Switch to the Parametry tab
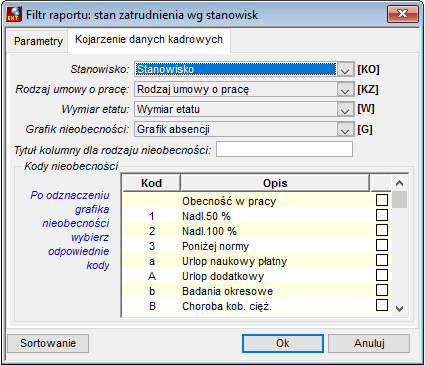This screenshot has width=425, height=365. (x=38, y=41)
